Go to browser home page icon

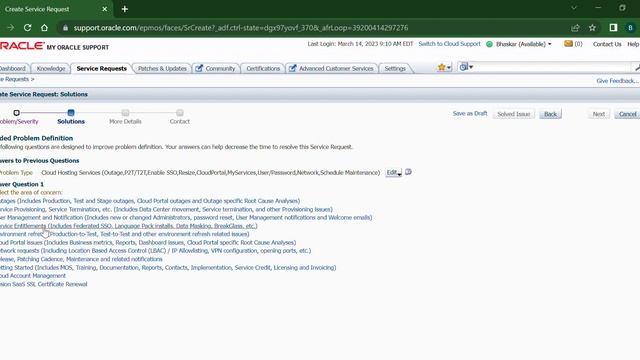[x=44, y=28]
